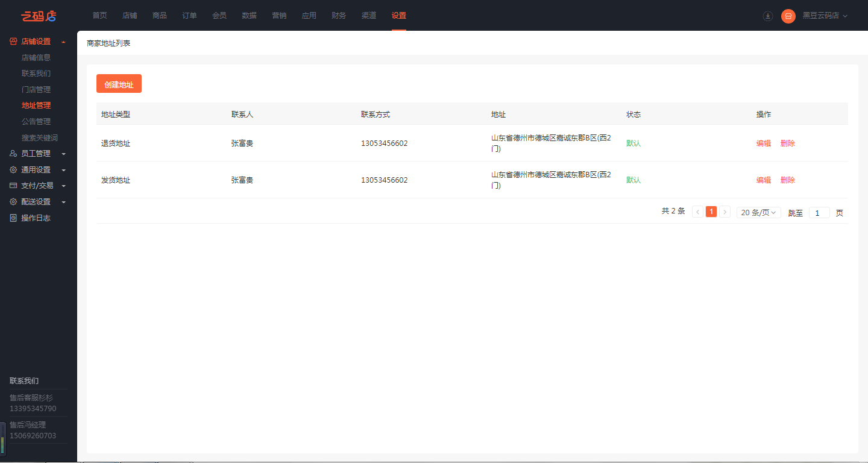Click the 员工管理 staff icon
Viewport: 868px width, 463px height.
[x=13, y=154]
